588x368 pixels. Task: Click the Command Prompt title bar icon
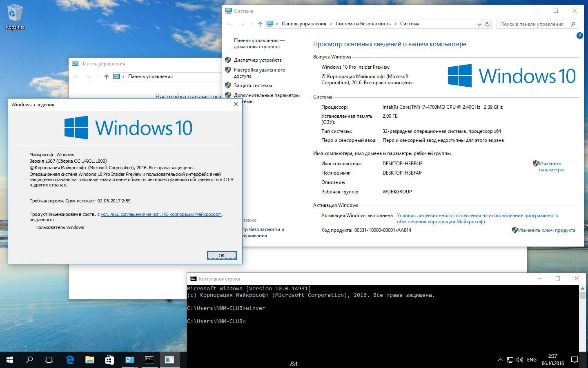[193, 279]
